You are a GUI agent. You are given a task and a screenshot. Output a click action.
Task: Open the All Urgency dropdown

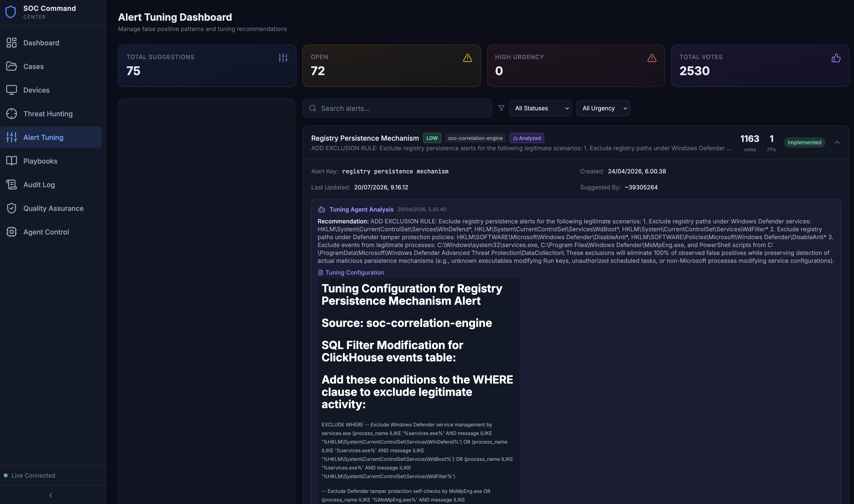tap(603, 108)
